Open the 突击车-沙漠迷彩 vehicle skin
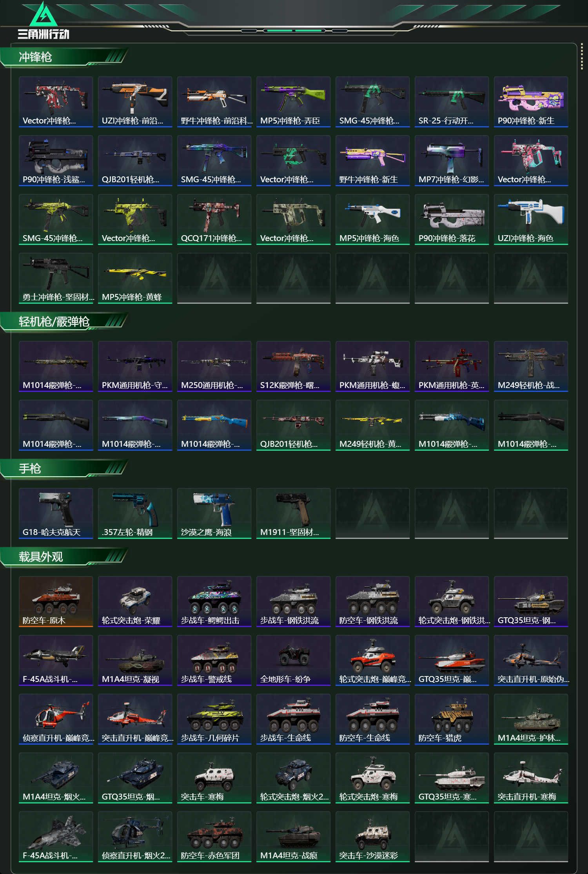Viewport: 588px width, 874px height. [x=372, y=837]
